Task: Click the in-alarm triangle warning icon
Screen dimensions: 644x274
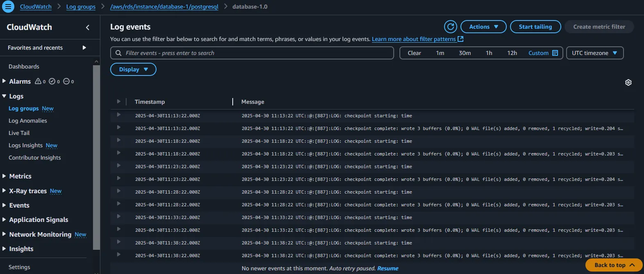Action: tap(38, 81)
